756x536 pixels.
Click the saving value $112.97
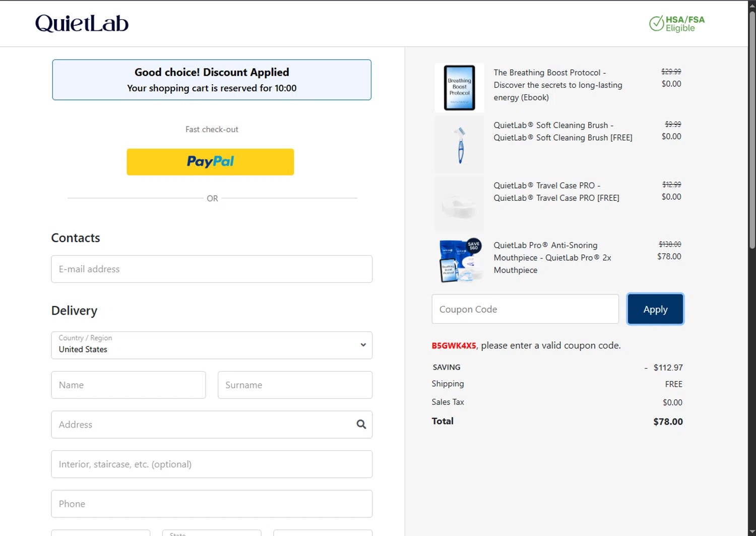click(x=668, y=368)
